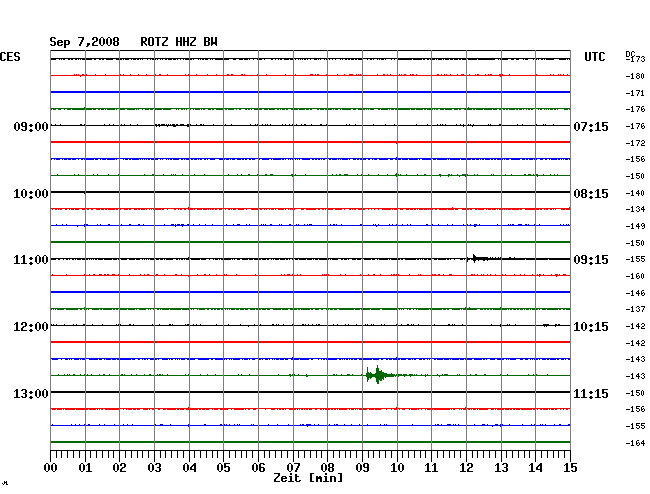This screenshot has height=494, width=650.
Task: Click the date label "Sep 7,2008"
Action: click(x=84, y=42)
